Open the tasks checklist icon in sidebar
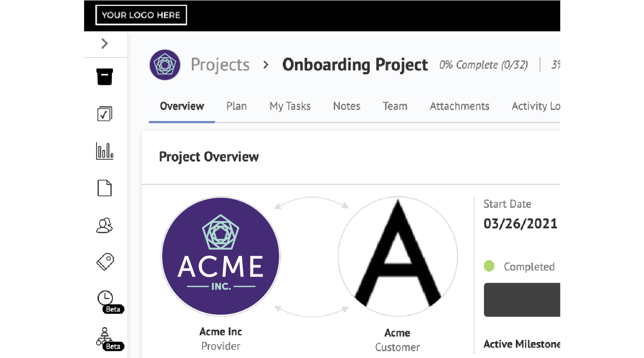 105,114
